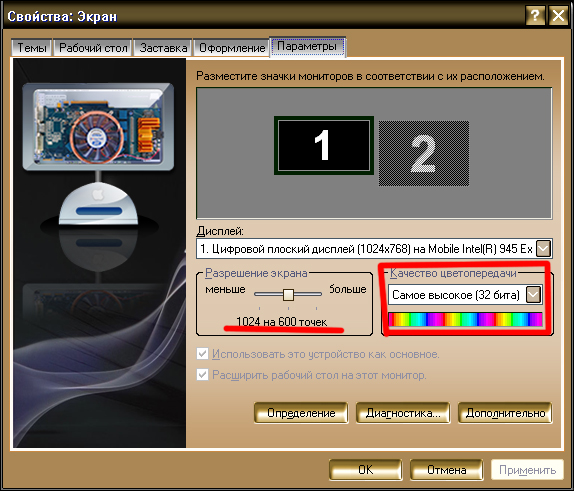The image size is (574, 491).
Task: Expand the color quality dropdown arrow
Action: (533, 295)
